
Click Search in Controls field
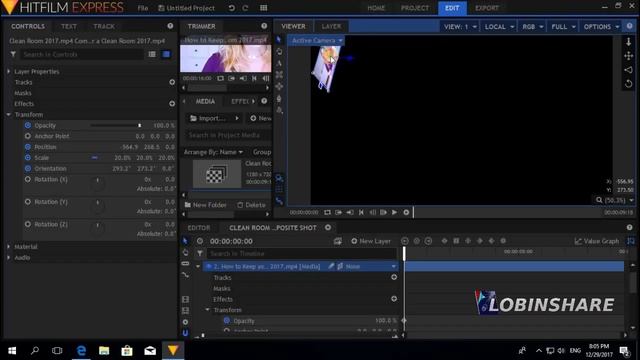point(82,54)
